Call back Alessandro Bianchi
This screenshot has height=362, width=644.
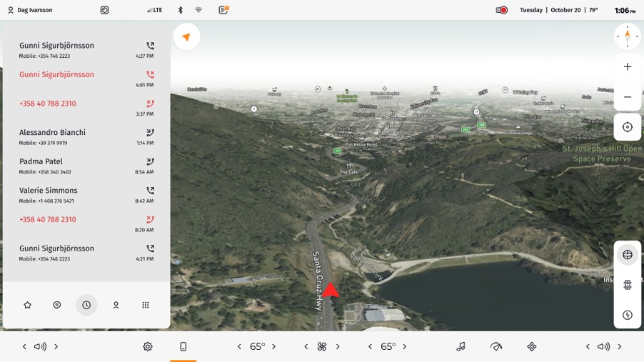click(x=86, y=136)
